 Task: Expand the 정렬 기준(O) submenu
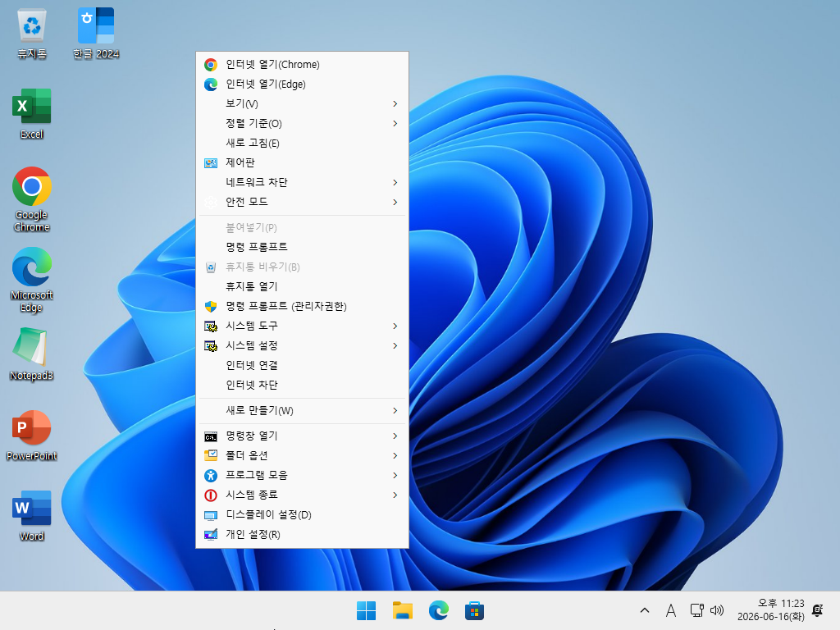pyautogui.click(x=302, y=124)
